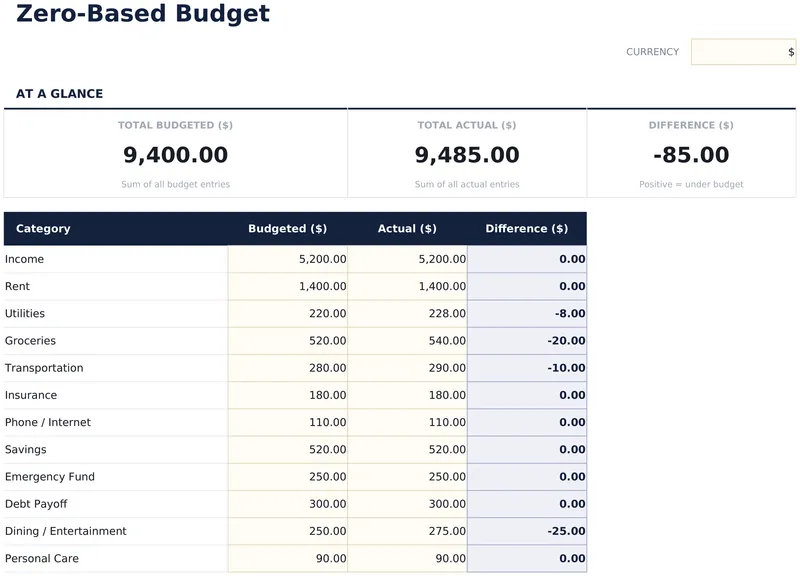Screen dimensions: 800x576
Task: Click Phone / Internet actual cell 110.00
Action: 407,422
